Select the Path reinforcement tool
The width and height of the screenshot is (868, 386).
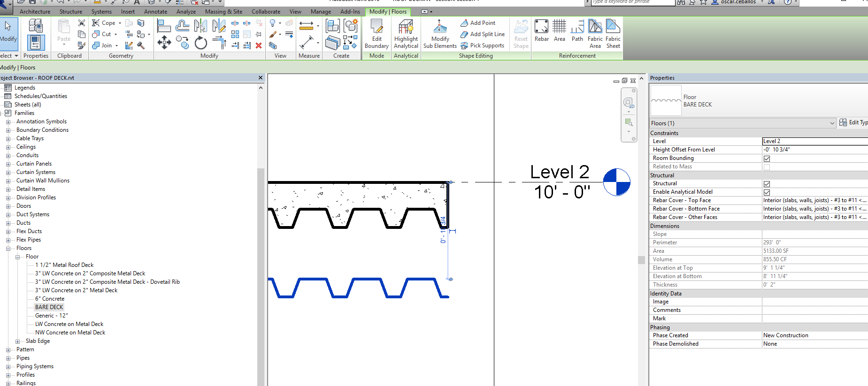tap(577, 30)
